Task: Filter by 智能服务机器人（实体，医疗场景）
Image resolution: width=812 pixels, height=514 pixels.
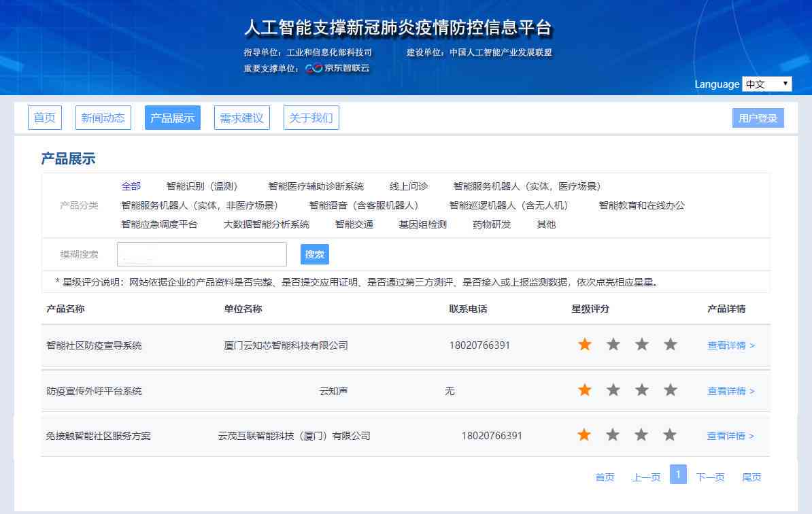Action: (527, 186)
